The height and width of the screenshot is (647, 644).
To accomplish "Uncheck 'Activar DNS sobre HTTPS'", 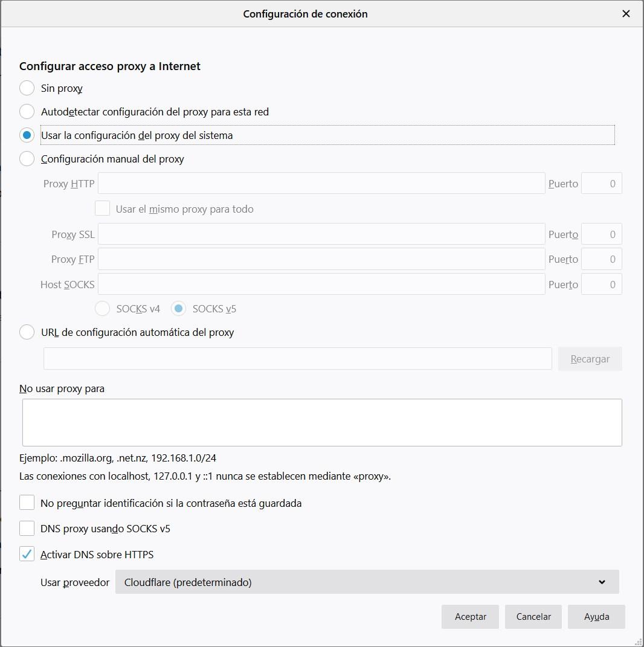I will (27, 554).
